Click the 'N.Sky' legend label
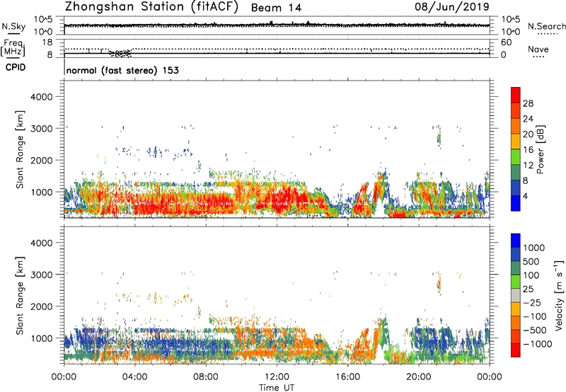Image resolution: width=566 pixels, height=392 pixels. (13, 26)
